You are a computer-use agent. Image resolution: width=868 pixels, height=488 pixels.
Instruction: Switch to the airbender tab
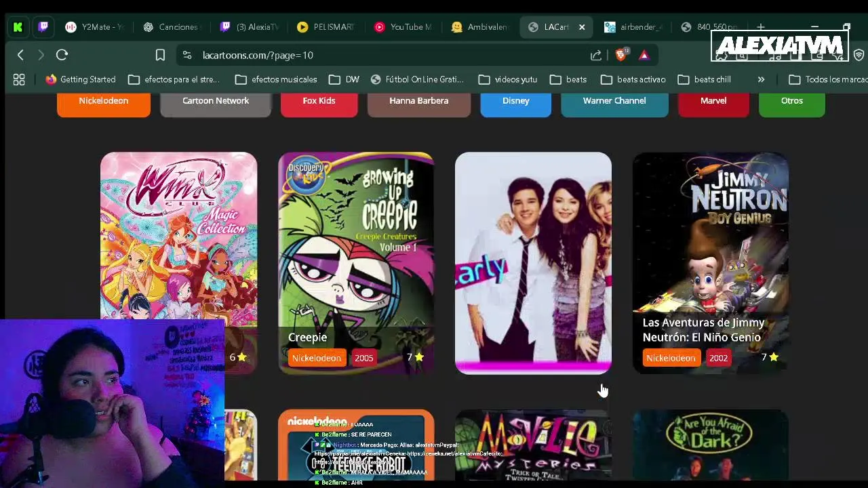click(x=635, y=27)
